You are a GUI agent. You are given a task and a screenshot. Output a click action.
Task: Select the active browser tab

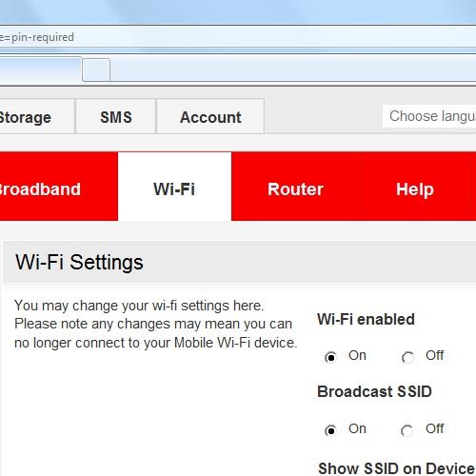pyautogui.click(x=41, y=69)
